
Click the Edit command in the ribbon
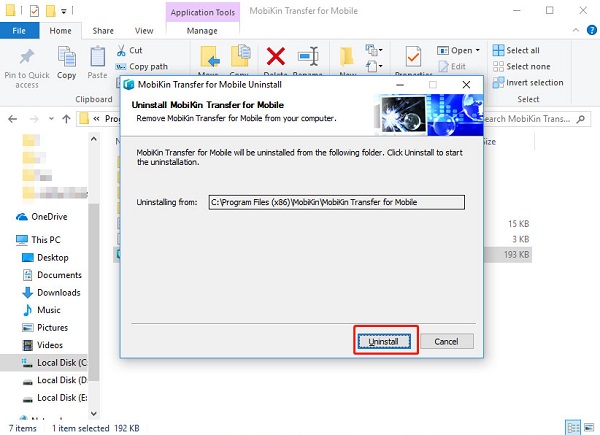click(x=452, y=67)
